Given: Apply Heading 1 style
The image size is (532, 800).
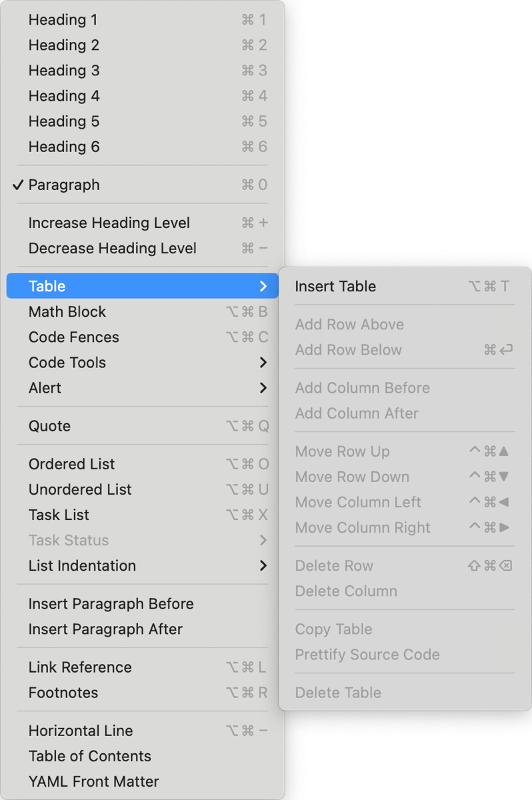Looking at the screenshot, I should click(x=63, y=20).
